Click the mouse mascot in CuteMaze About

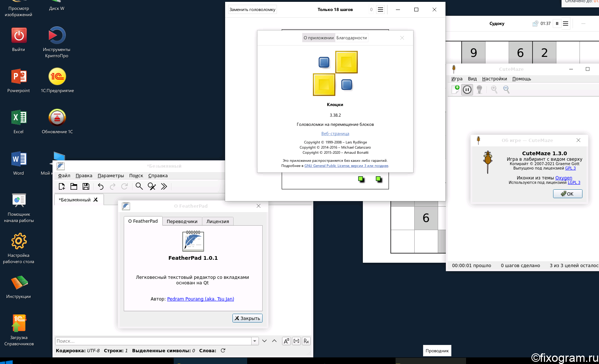point(488,162)
